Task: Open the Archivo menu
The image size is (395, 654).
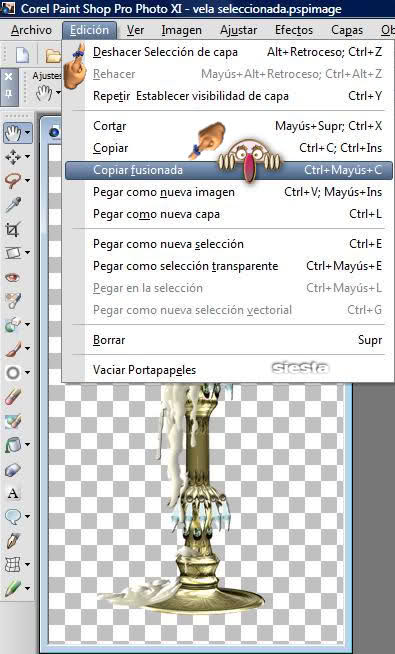Action: click(31, 30)
